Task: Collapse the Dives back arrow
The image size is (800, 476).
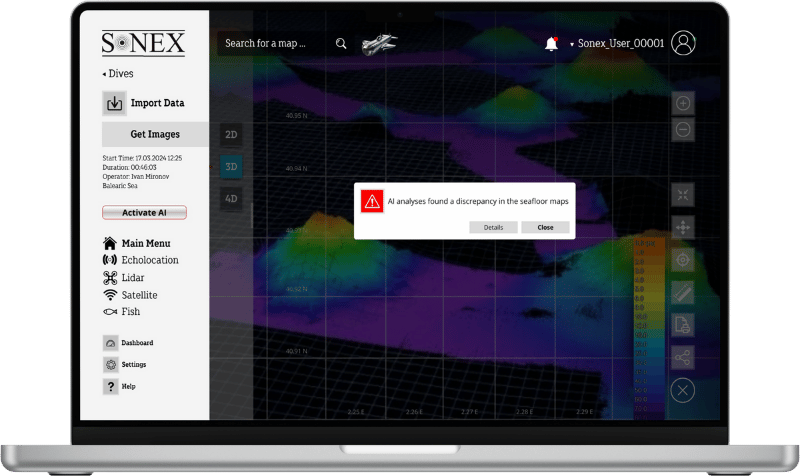Action: 105,74
